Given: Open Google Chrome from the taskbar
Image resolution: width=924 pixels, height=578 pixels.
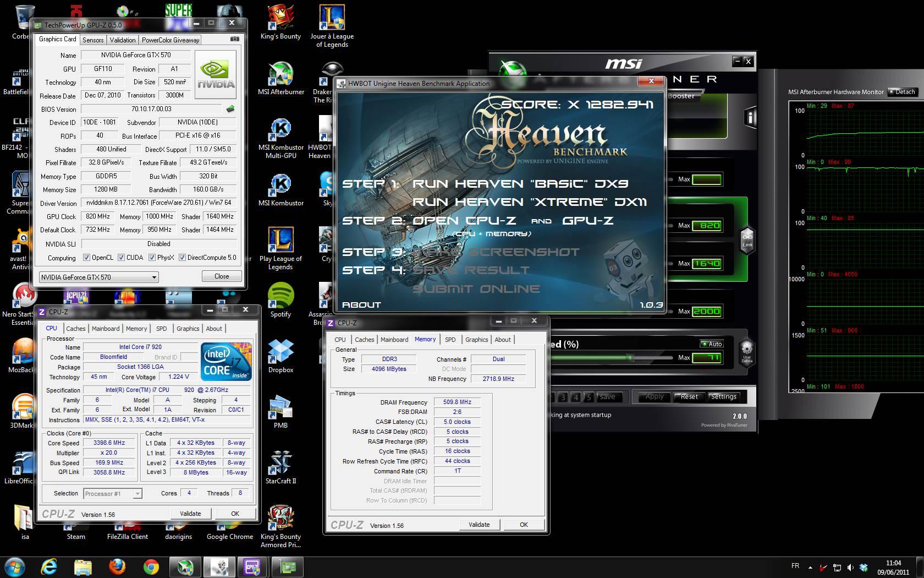Looking at the screenshot, I should click(151, 567).
